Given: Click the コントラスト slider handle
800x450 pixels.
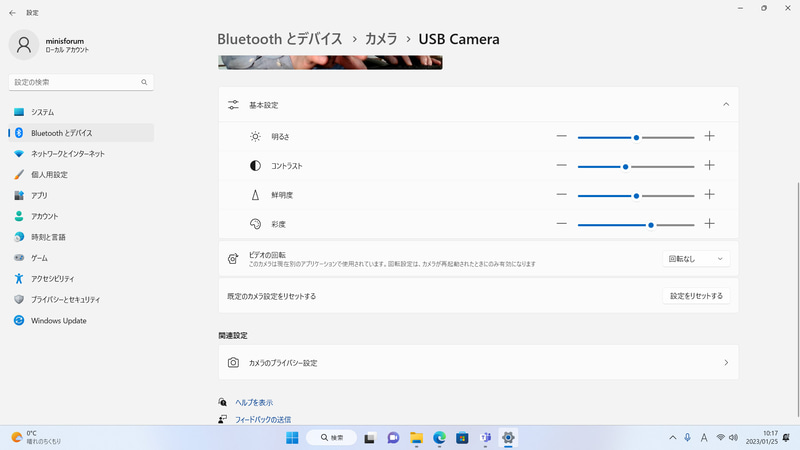Looking at the screenshot, I should pos(625,167).
